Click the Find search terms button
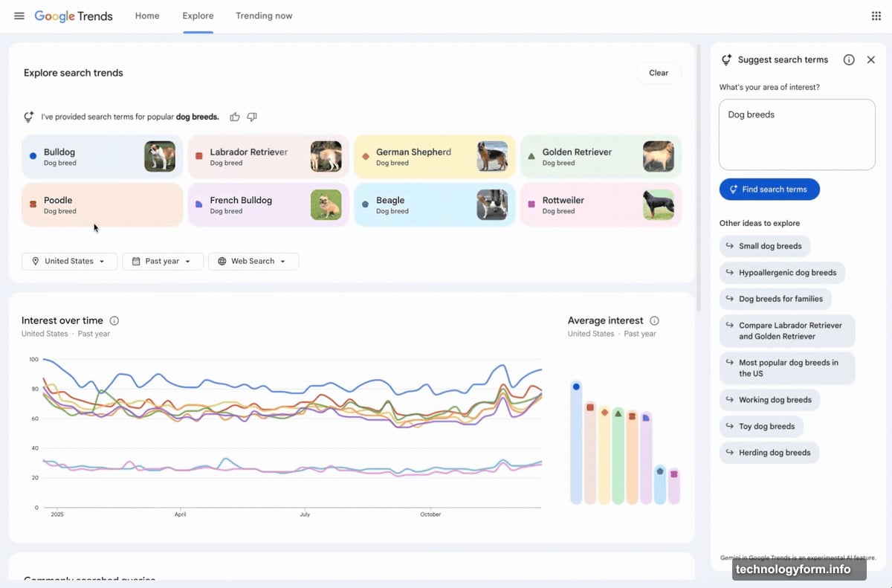The height and width of the screenshot is (588, 892). tap(769, 190)
